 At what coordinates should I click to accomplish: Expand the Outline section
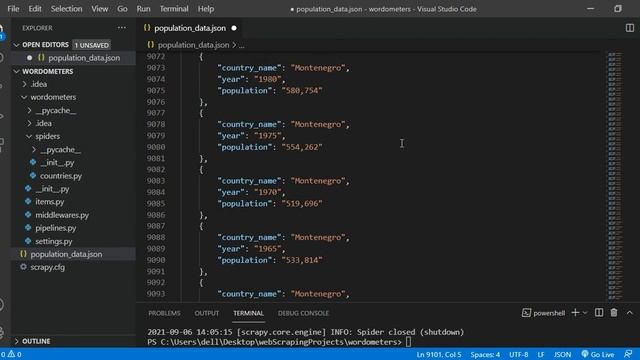pos(16,341)
